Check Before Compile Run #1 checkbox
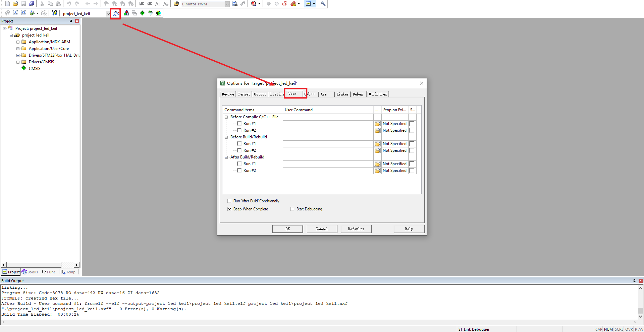Viewport: 644px width, 332px height. click(x=239, y=124)
